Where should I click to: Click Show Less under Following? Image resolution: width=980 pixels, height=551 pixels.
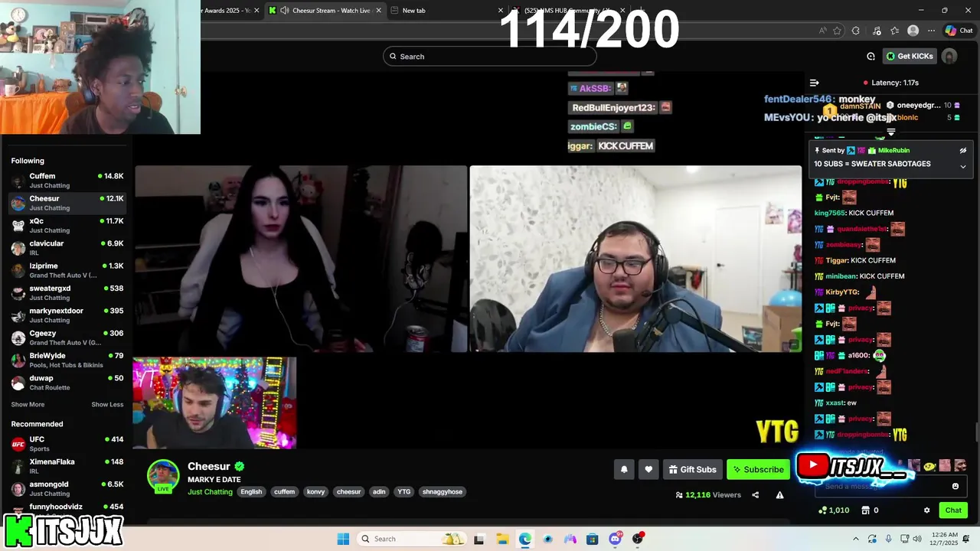pos(107,404)
